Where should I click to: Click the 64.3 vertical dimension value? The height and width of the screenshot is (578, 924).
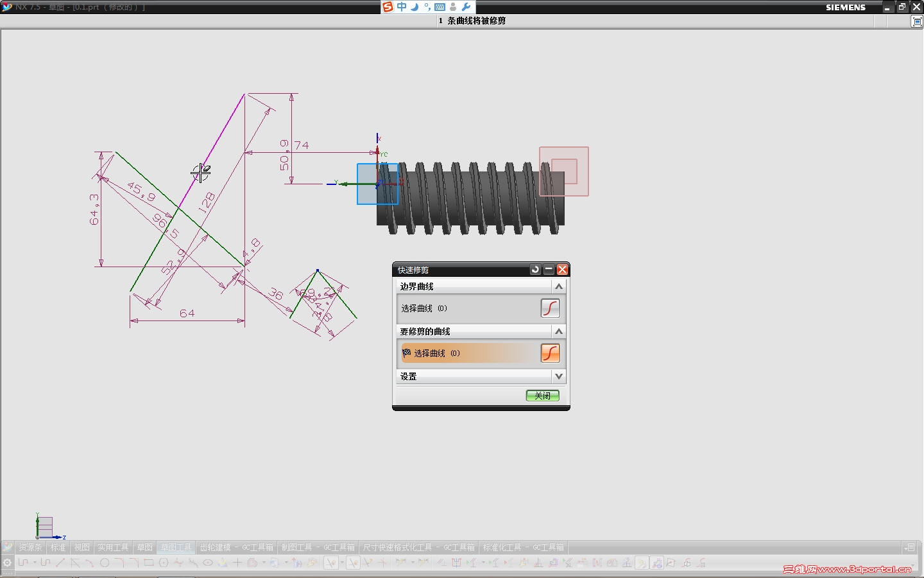pyautogui.click(x=94, y=209)
